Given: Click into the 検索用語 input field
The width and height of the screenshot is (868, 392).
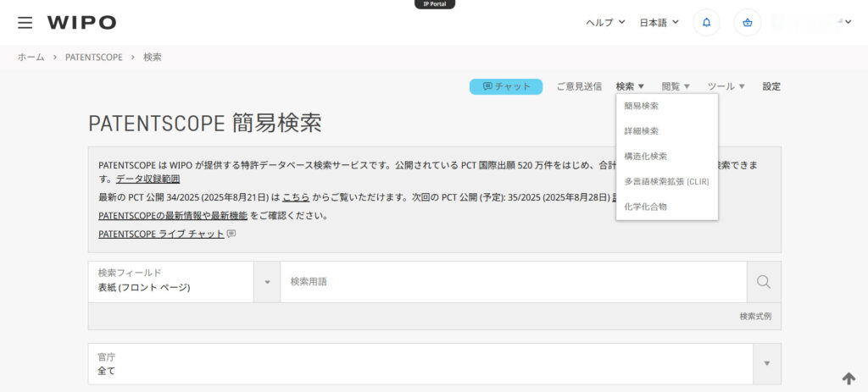Looking at the screenshot, I should [513, 282].
